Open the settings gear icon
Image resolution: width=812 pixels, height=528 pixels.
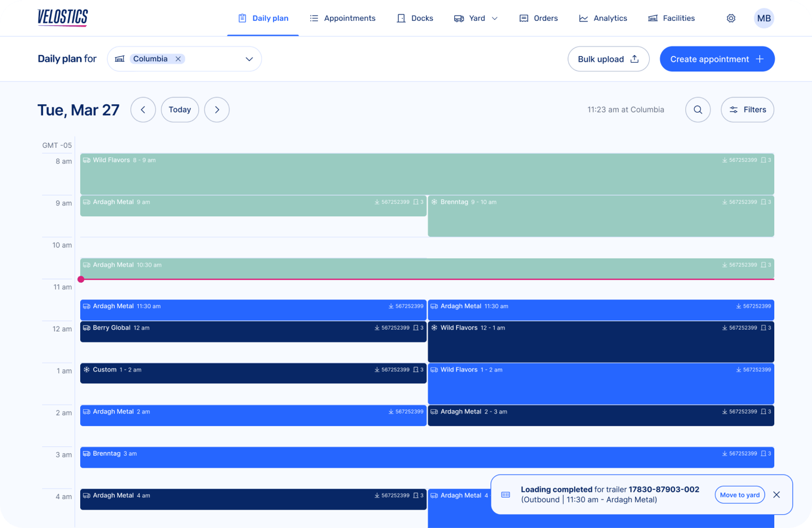[731, 18]
